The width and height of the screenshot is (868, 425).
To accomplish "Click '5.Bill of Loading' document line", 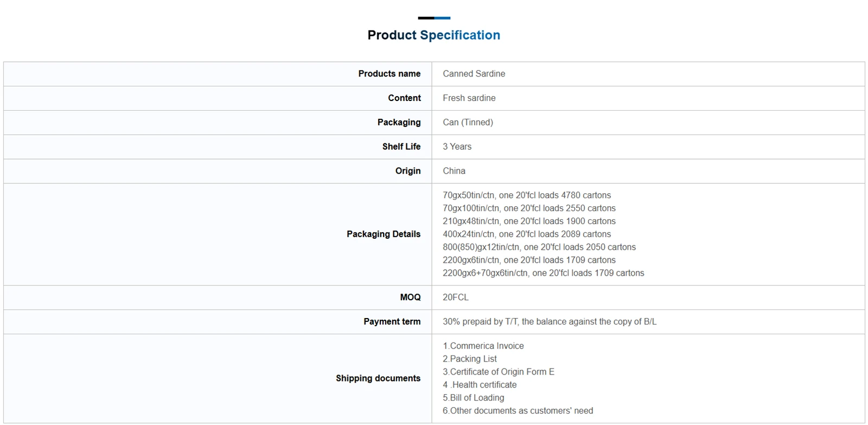I will click(474, 398).
